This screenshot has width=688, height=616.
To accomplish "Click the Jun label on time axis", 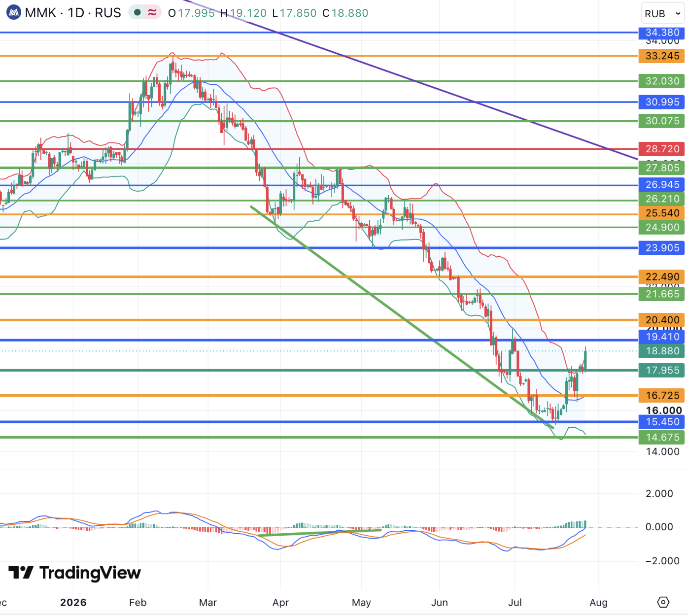I will (x=439, y=602).
